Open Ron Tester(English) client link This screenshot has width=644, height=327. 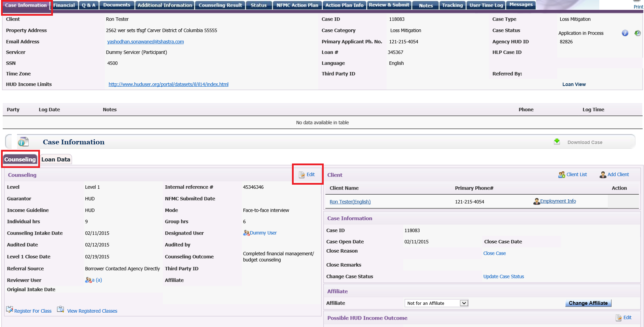click(350, 202)
